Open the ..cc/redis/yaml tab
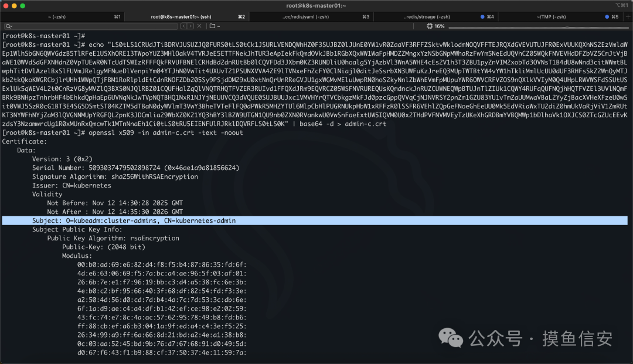 (x=311, y=16)
